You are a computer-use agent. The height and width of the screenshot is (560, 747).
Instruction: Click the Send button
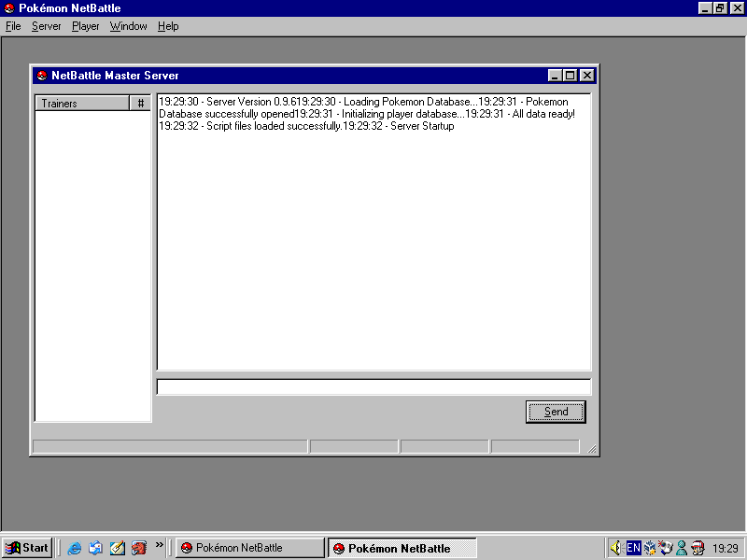[556, 412]
